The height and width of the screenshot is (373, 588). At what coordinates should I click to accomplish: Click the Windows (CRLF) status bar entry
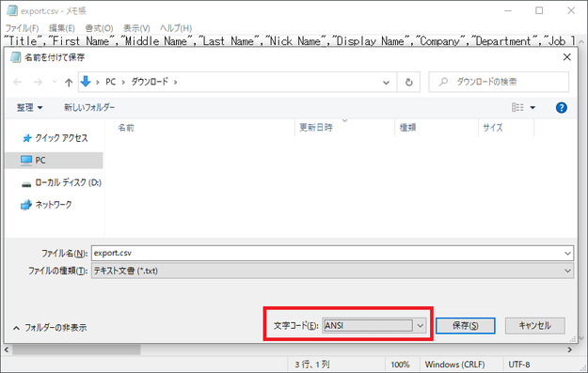(454, 365)
